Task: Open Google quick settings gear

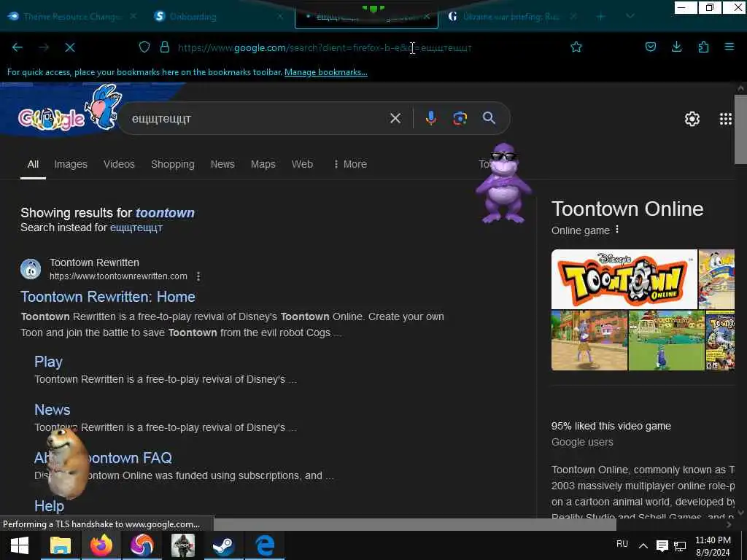Action: coord(692,119)
